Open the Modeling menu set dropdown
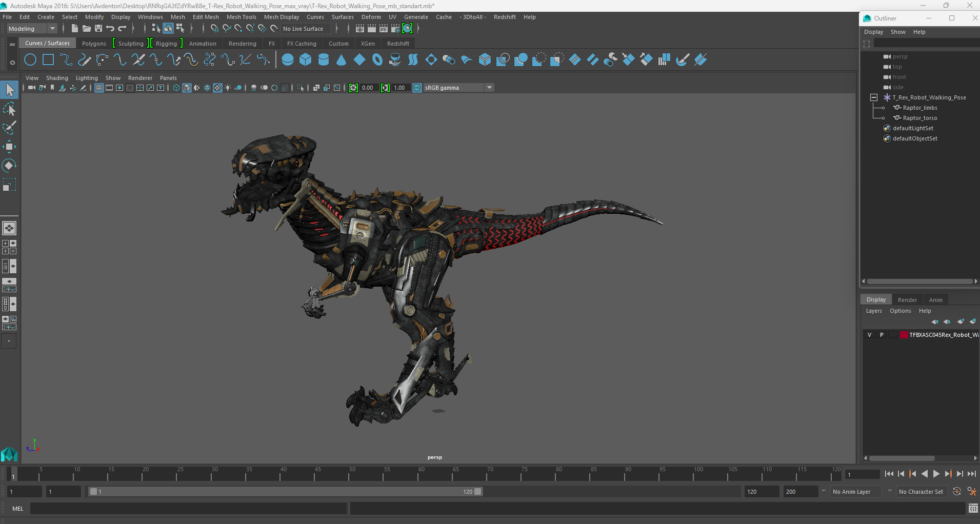Image resolution: width=980 pixels, height=524 pixels. pyautogui.click(x=31, y=29)
